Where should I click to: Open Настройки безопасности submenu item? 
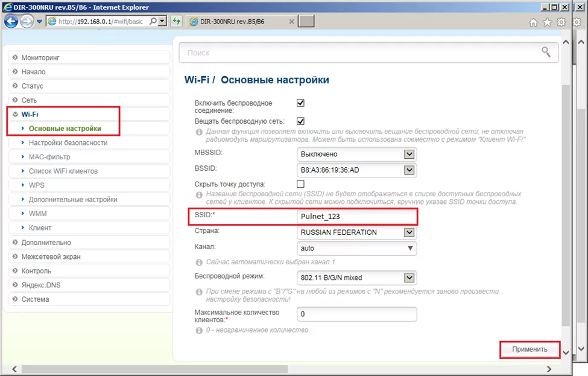tap(89, 142)
